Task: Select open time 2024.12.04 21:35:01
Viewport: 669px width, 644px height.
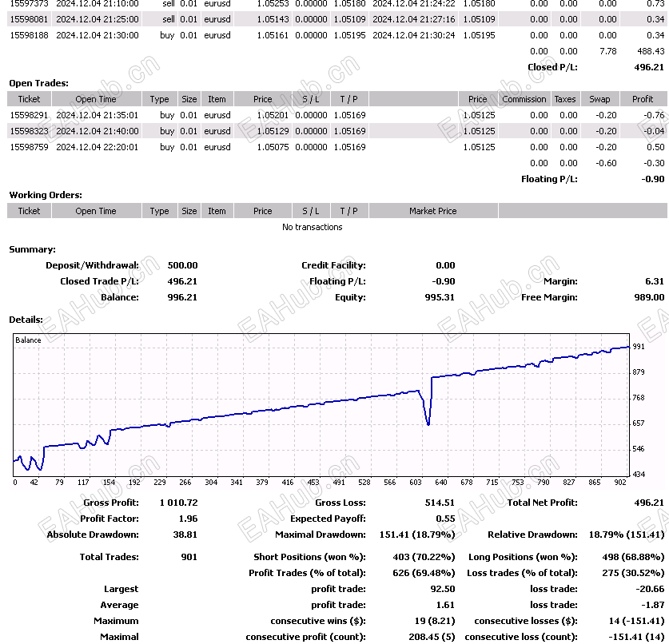Action: coord(98,115)
